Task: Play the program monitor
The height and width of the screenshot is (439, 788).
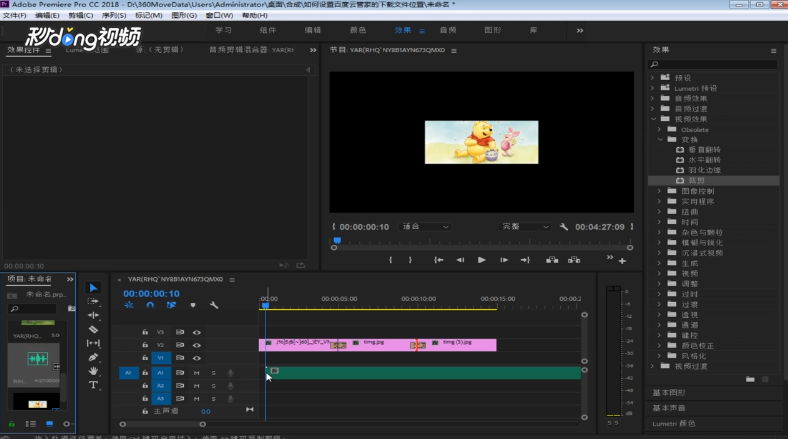Action: coord(481,260)
